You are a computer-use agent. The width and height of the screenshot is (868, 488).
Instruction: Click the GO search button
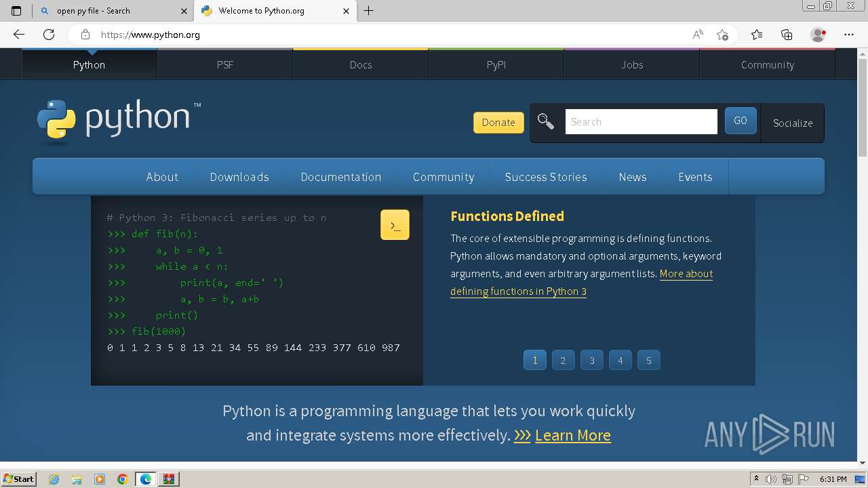click(741, 121)
